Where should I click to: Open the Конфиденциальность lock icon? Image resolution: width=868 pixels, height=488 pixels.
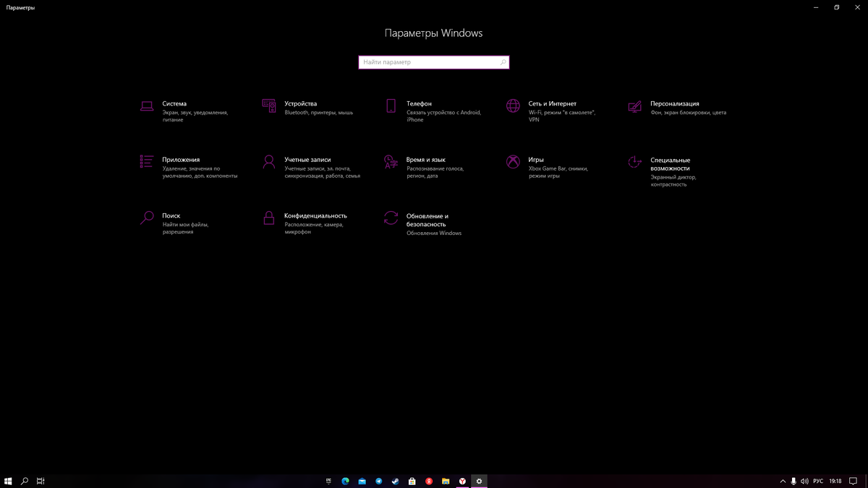(x=269, y=218)
